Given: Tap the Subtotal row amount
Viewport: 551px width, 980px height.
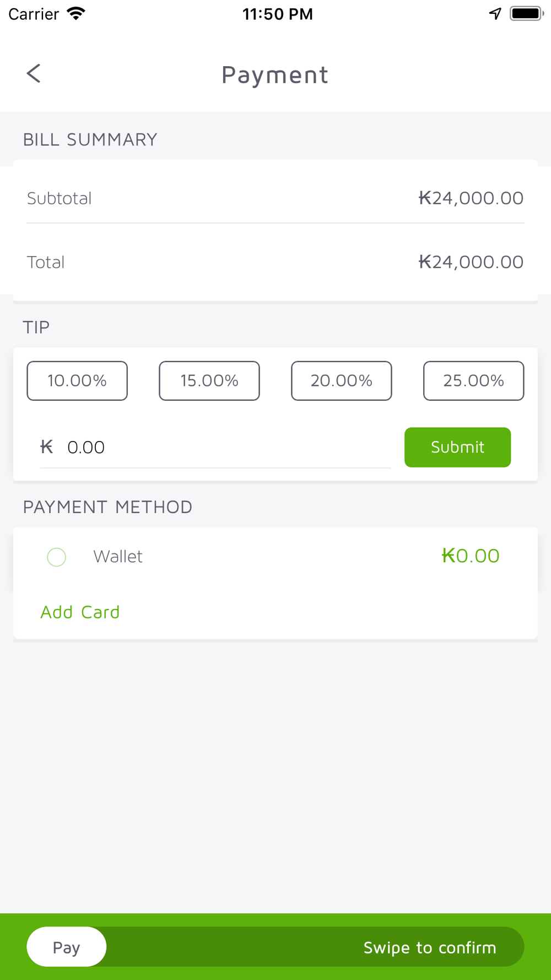Looking at the screenshot, I should pyautogui.click(x=471, y=198).
